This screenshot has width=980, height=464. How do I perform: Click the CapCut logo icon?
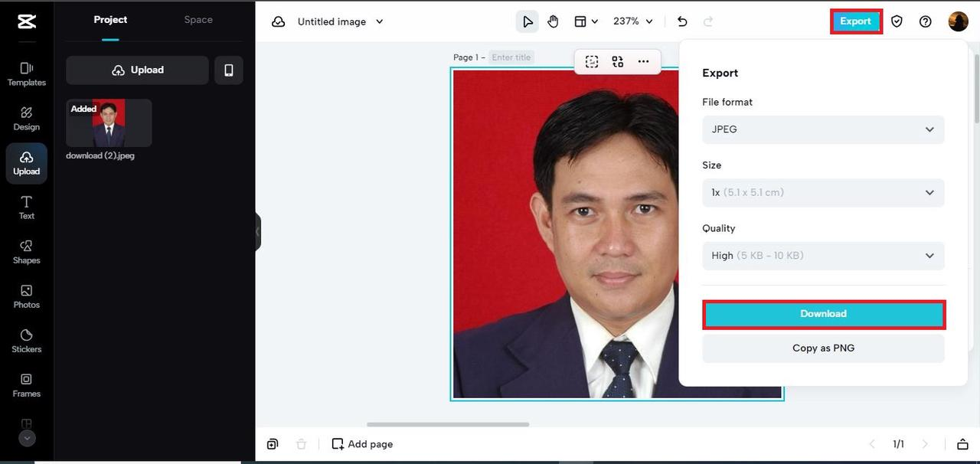coord(26,21)
